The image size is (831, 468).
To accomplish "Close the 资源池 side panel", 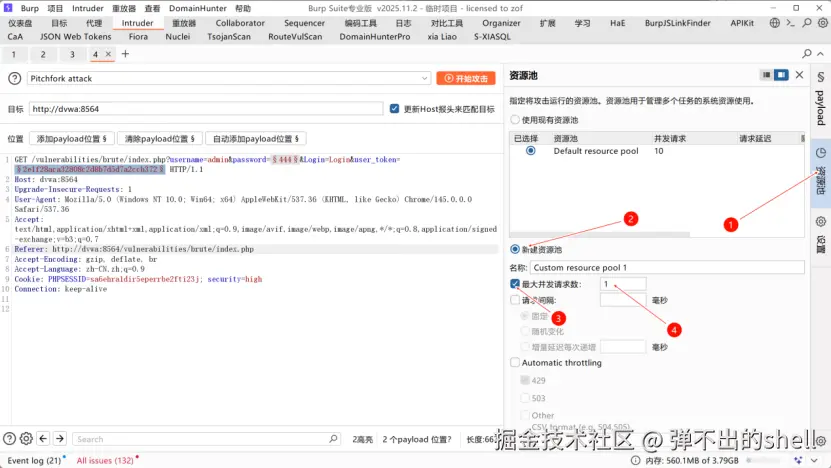I will tap(799, 75).
